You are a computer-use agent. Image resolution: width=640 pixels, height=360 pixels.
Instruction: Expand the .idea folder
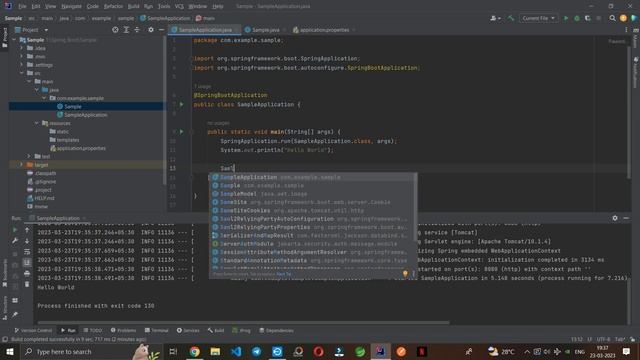click(x=22, y=48)
